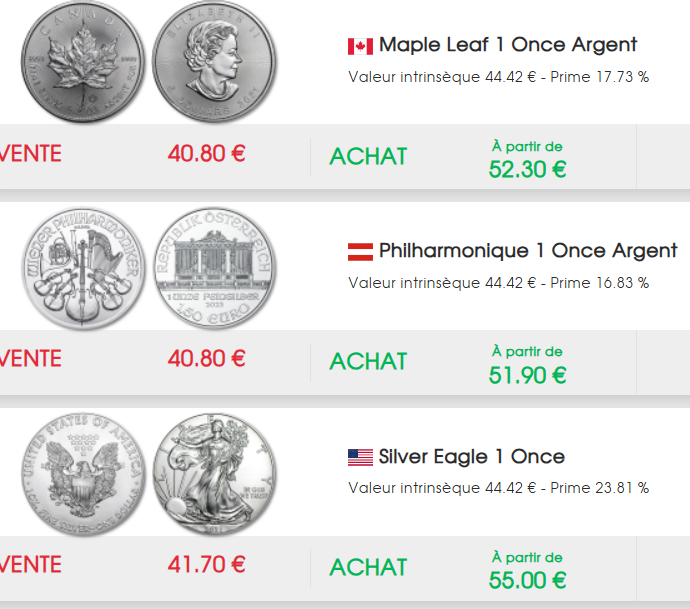The width and height of the screenshot is (690, 609).
Task: Click ACHAT for the Silver Eagle coin
Action: [x=368, y=567]
